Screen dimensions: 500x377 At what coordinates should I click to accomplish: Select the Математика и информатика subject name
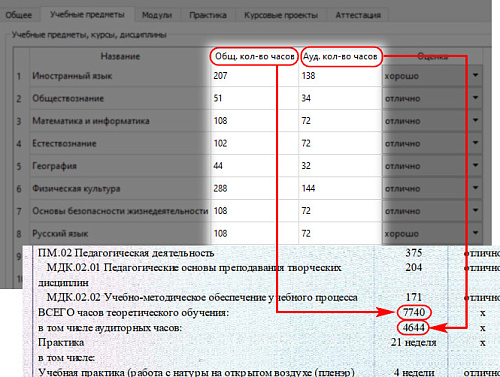(91, 121)
